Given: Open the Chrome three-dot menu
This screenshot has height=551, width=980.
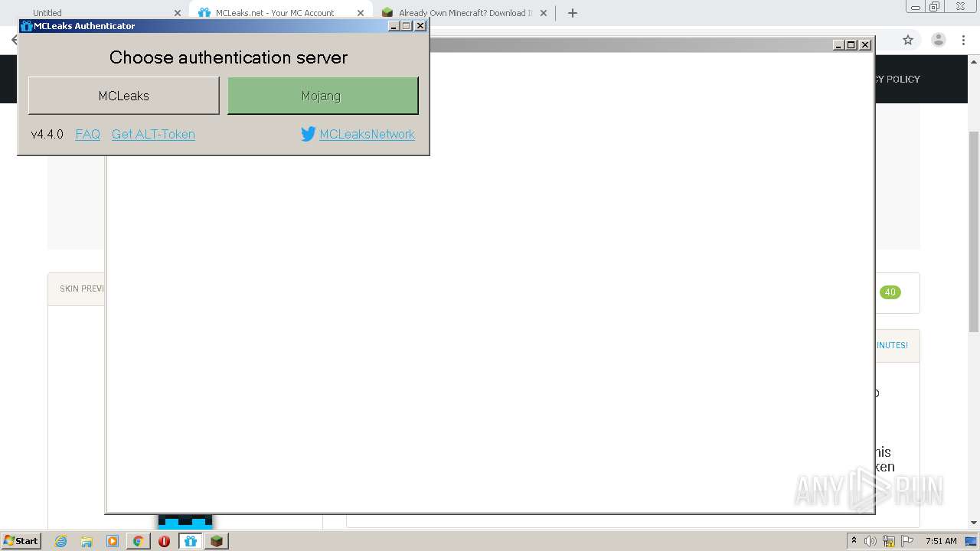Looking at the screenshot, I should click(964, 40).
